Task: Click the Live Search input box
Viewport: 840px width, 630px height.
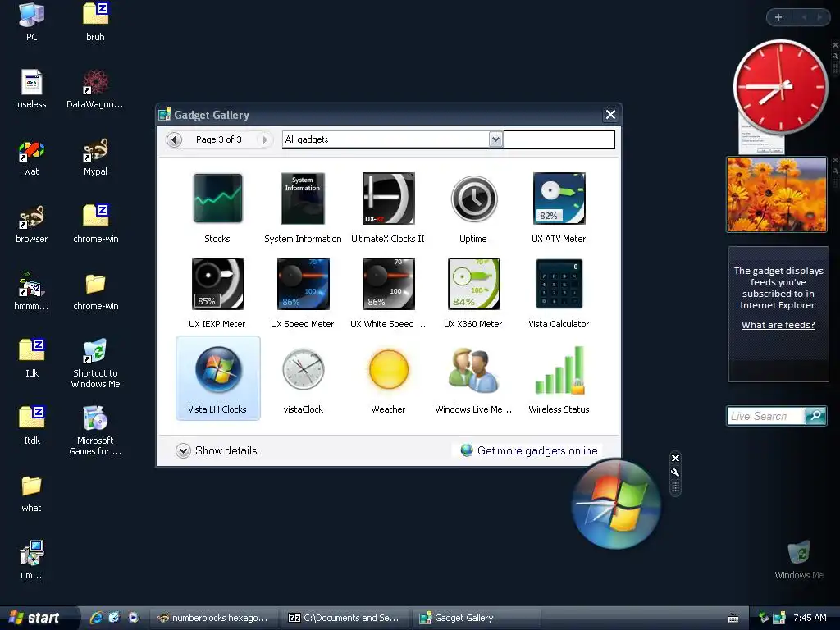Action: tap(766, 416)
